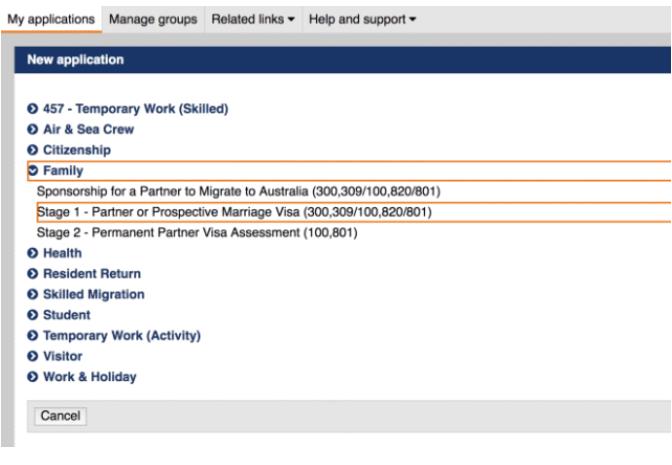Expand the Skilled Migration arrow icon
The image size is (672, 465).
coord(32,294)
